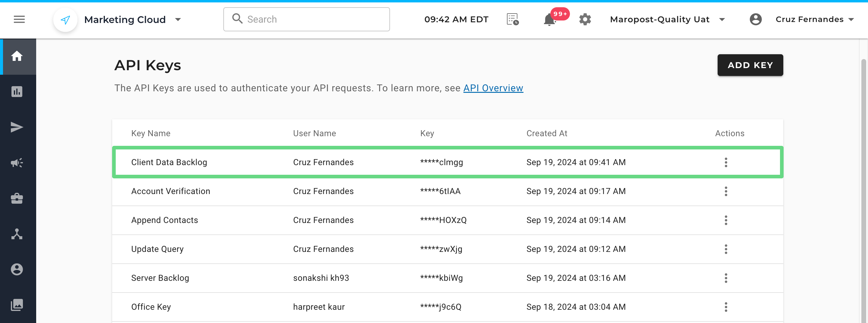The height and width of the screenshot is (323, 868).
Task: Open the briefcase sidebar icon
Action: [x=17, y=198]
